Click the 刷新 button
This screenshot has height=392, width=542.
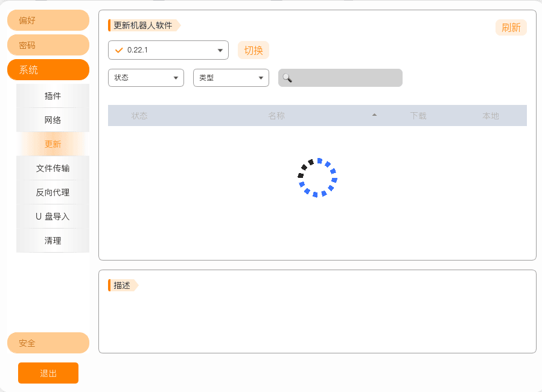pos(511,28)
